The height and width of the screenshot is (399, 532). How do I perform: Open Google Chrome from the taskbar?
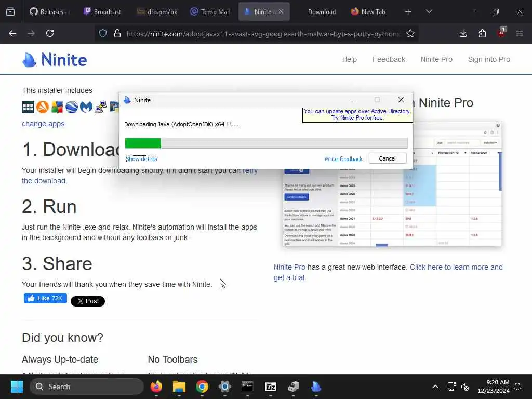(202, 387)
